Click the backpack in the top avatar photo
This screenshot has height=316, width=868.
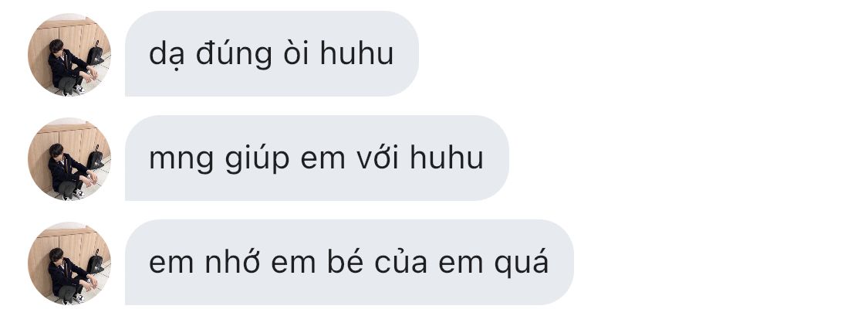[95, 53]
